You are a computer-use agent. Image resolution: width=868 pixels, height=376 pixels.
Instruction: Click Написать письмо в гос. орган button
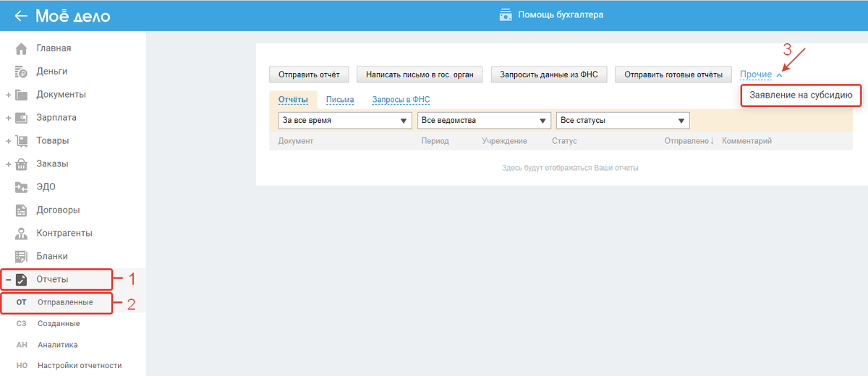[x=420, y=74]
